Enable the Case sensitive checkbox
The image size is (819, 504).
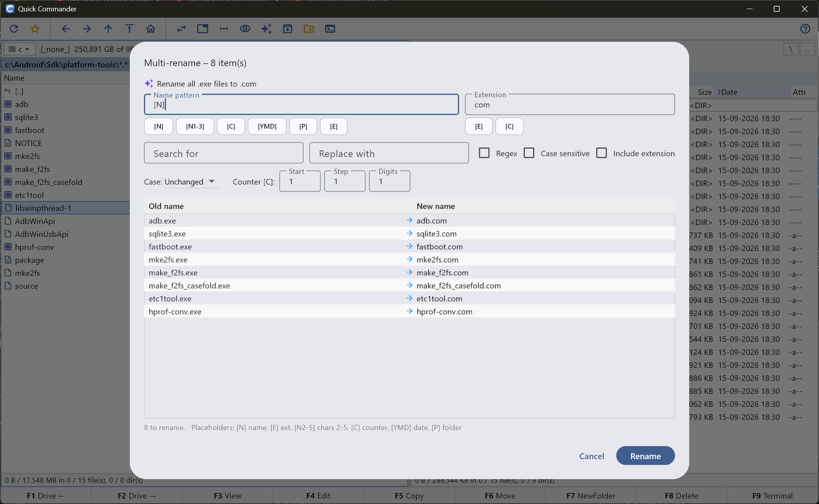[x=529, y=153]
